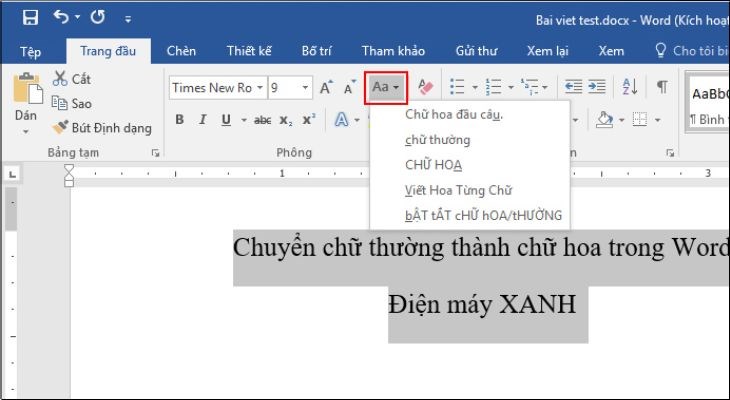The image size is (730, 400).
Task: Toggle superscript x² formatting
Action: (309, 120)
